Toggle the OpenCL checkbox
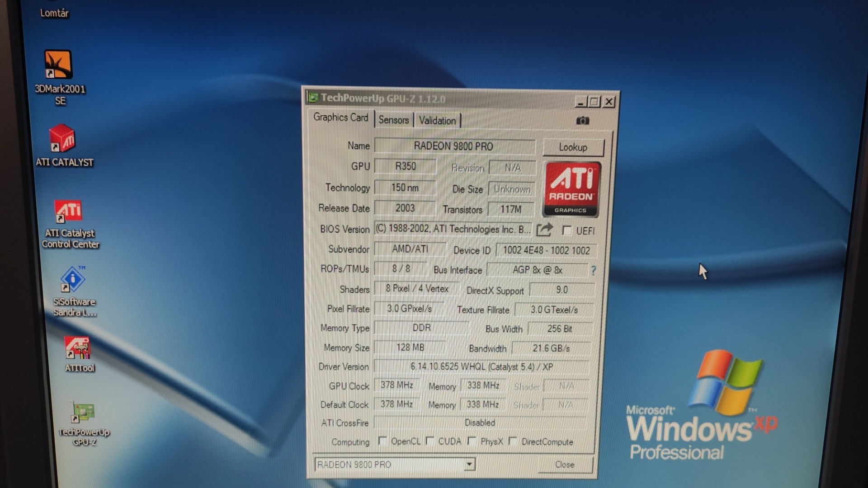868x488 pixels. pyautogui.click(x=382, y=441)
